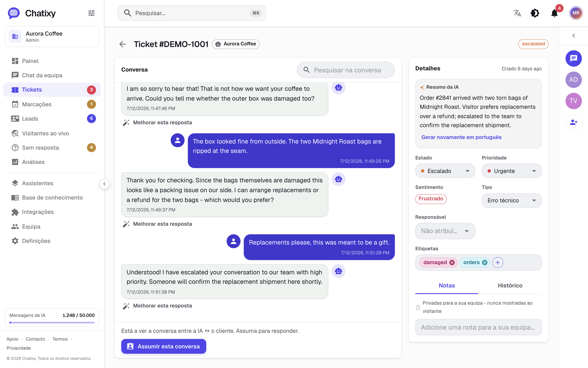Screen dimensions: 588x368
Task: Open the team chat bubble icon
Action: 574,58
